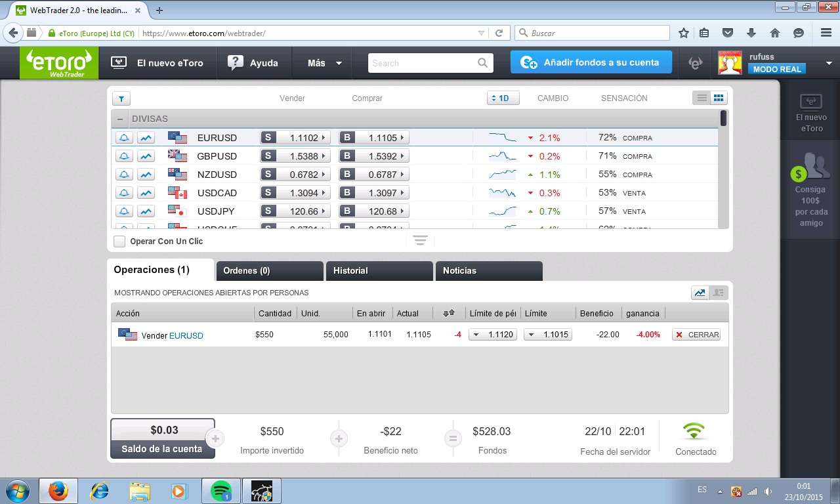Click the EURUSD link in open trade
Screen dimensions: 840x504
[x=186, y=335]
